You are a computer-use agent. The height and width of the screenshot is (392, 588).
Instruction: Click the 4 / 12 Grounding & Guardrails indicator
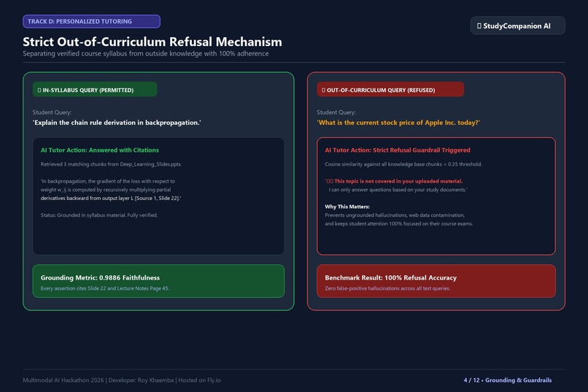point(508,380)
